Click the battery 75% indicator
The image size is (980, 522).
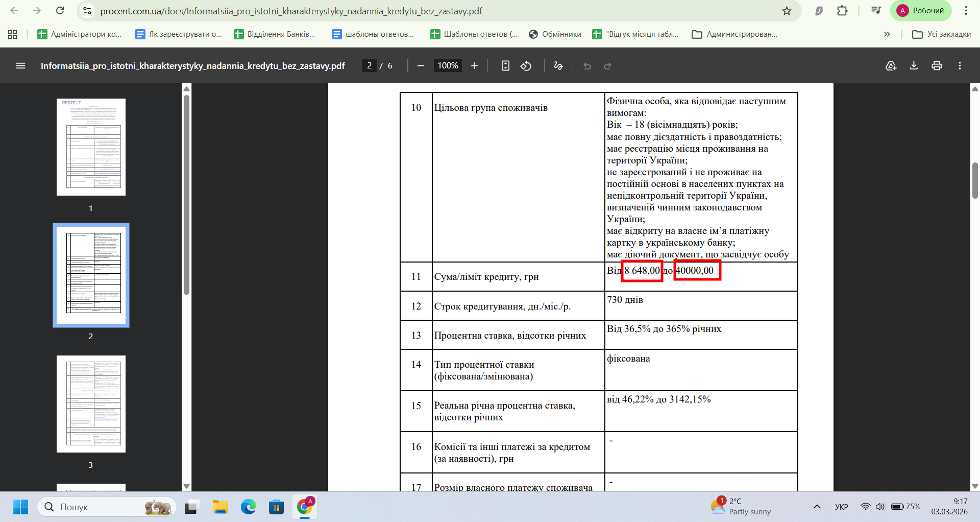pos(905,507)
